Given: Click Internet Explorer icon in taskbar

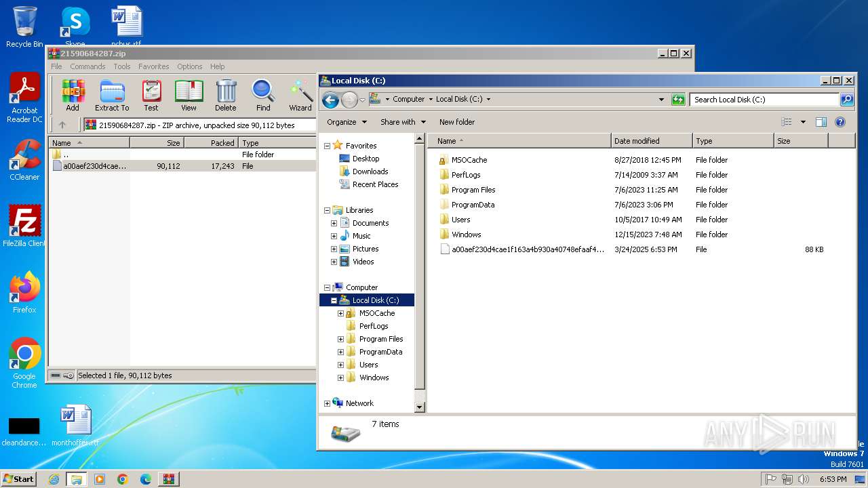Looking at the screenshot, I should [54, 479].
